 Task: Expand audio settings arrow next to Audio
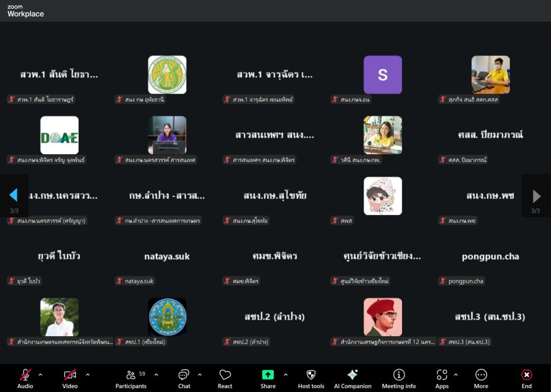40,375
